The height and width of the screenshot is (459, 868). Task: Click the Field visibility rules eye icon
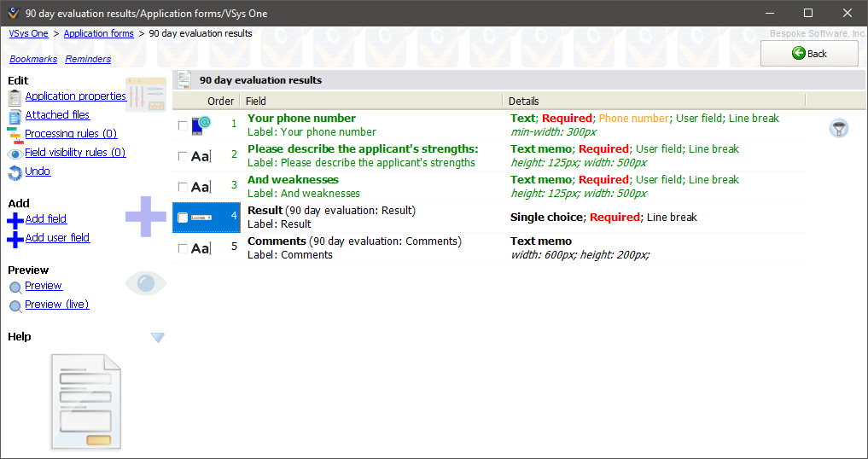pos(15,154)
